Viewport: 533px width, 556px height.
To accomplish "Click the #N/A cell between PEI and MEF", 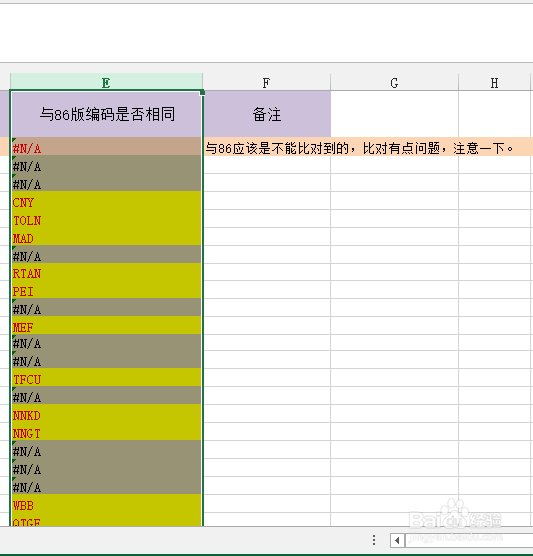I will [x=106, y=307].
